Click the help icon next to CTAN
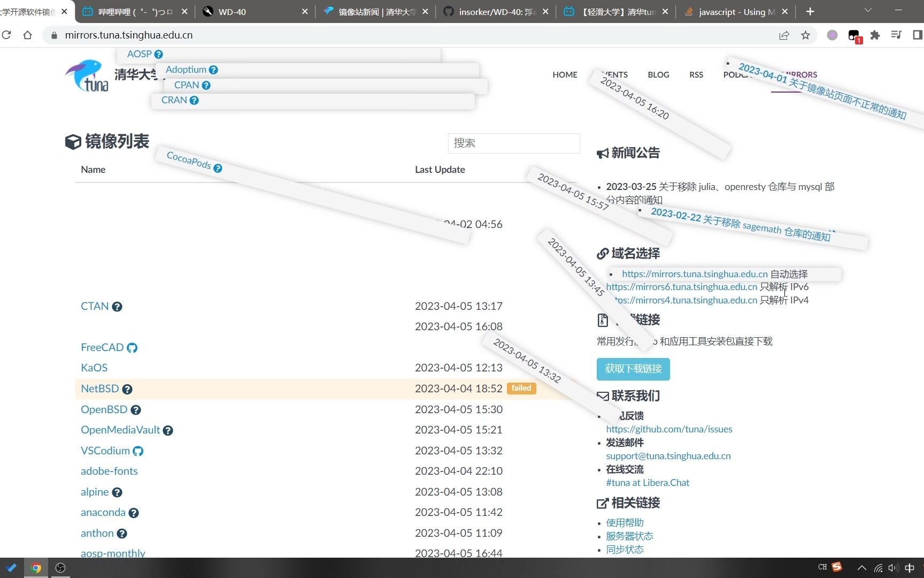 (117, 307)
